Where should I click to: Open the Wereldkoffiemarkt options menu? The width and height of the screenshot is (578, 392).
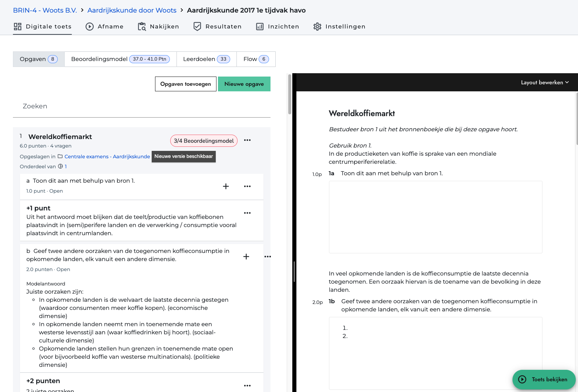click(247, 140)
